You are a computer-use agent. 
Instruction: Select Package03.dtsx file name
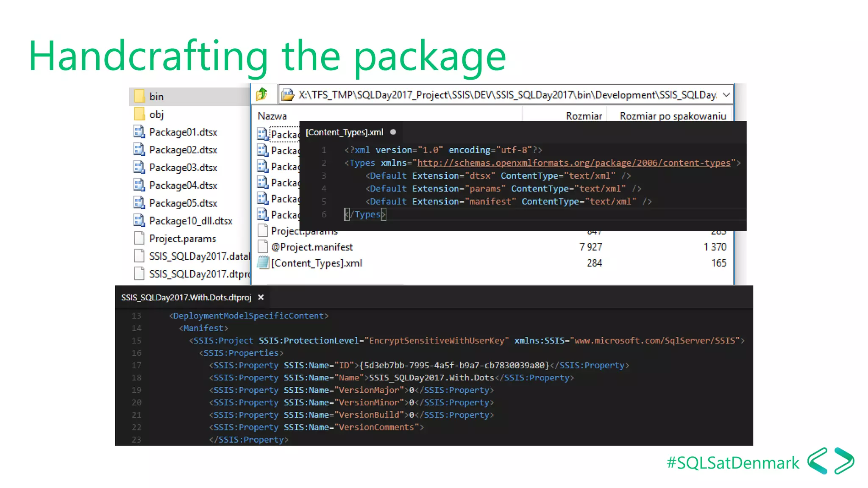point(183,168)
